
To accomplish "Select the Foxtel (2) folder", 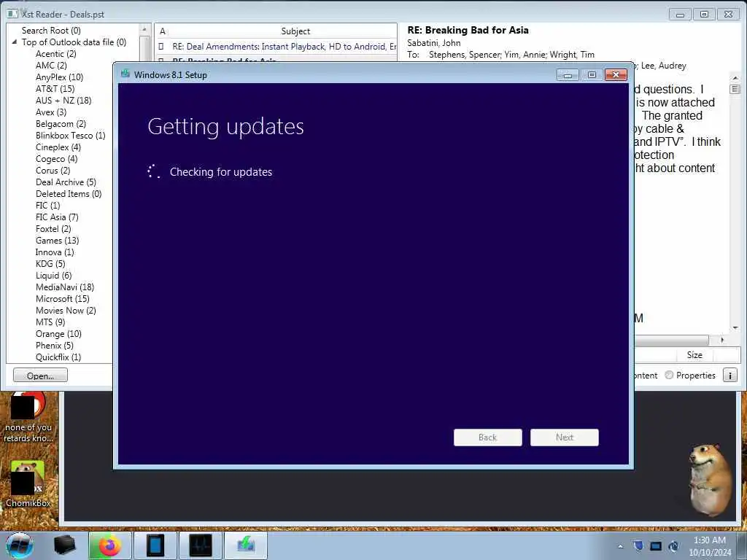I will 53,228.
